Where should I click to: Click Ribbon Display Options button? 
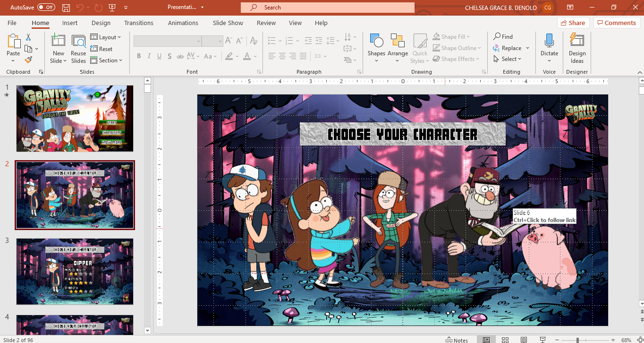pyautogui.click(x=570, y=8)
